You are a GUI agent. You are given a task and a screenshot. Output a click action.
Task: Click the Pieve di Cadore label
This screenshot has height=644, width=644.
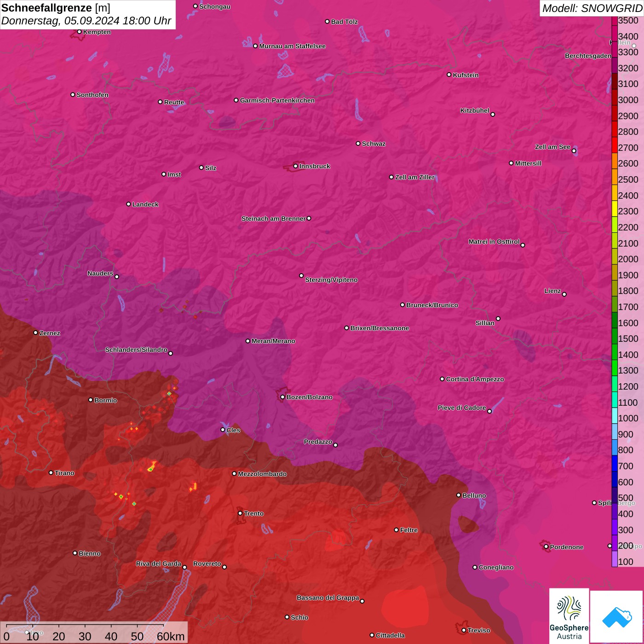click(x=462, y=408)
